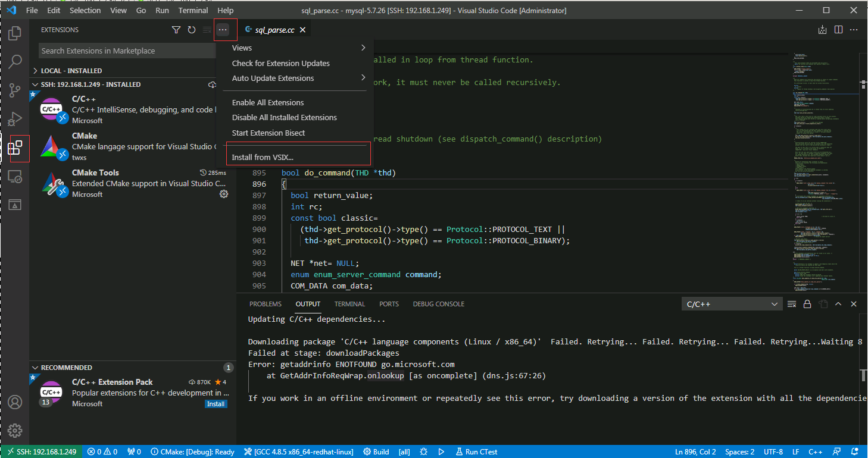Maximize the panel with the chevron up
Viewport: 868px width, 458px height.
point(838,304)
